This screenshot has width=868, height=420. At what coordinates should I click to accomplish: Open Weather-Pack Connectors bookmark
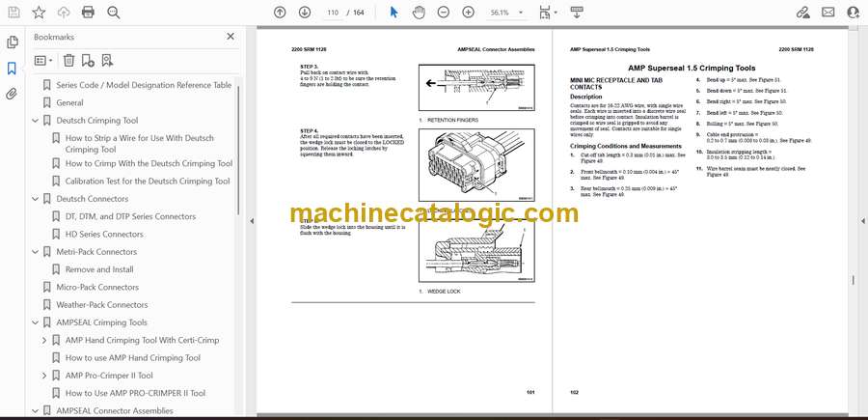(102, 305)
